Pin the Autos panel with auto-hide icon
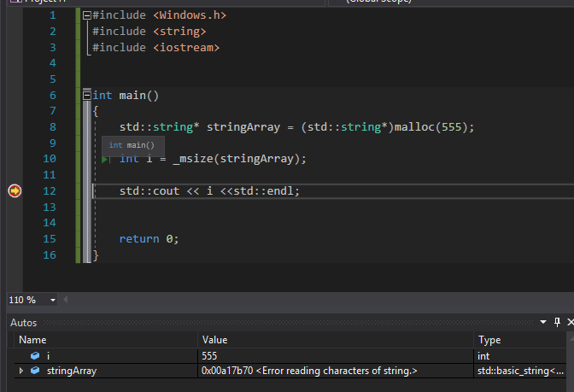The height and width of the screenshot is (392, 574). click(x=557, y=322)
